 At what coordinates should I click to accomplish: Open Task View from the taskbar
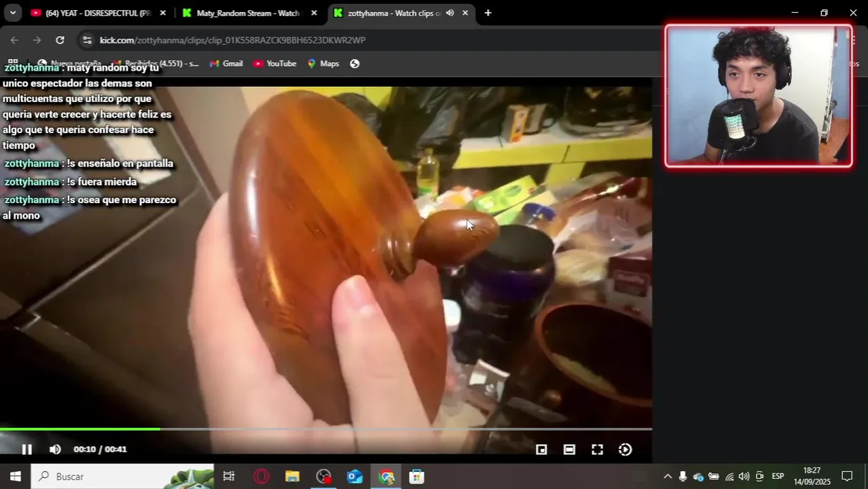[229, 476]
